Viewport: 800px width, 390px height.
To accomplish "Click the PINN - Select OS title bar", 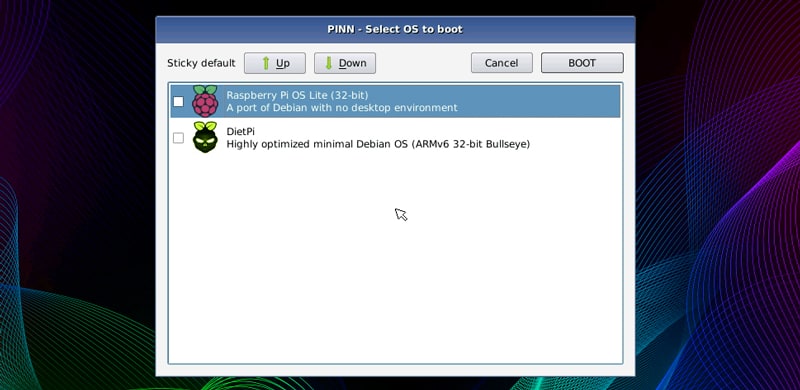I will 395,30.
